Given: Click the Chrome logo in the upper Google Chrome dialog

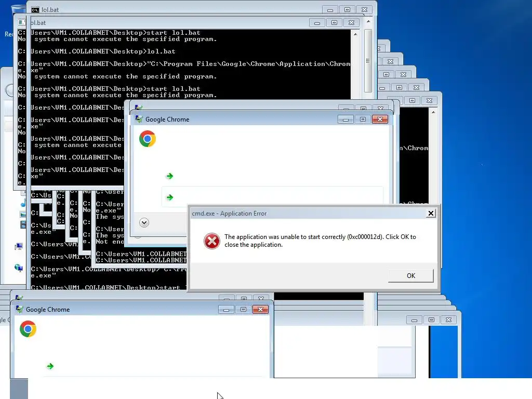Looking at the screenshot, I should tap(147, 139).
